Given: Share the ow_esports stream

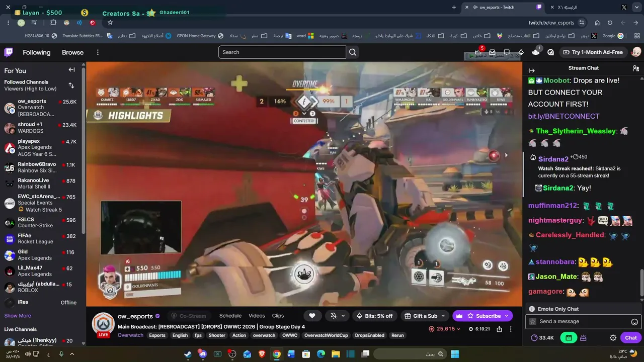Looking at the screenshot, I should pos(499,329).
